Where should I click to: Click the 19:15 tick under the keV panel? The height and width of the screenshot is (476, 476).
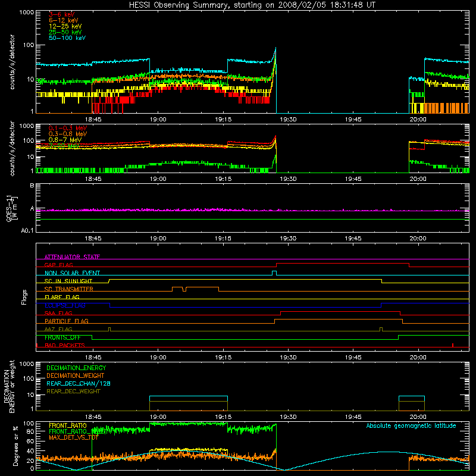point(223,120)
